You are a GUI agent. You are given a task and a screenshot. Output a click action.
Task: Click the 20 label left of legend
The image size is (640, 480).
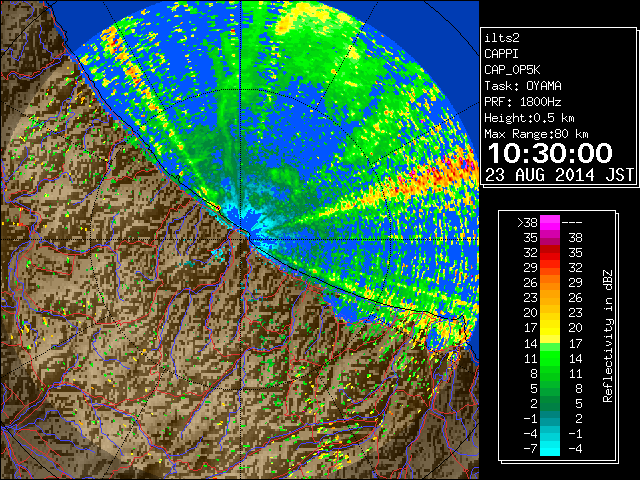pos(531,313)
